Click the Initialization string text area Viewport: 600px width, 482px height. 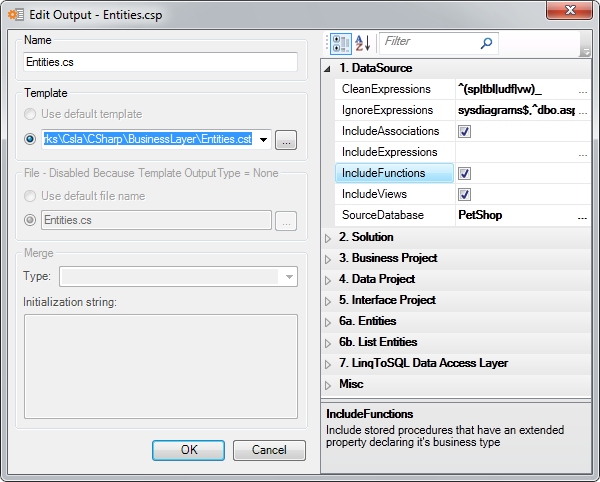coord(161,366)
